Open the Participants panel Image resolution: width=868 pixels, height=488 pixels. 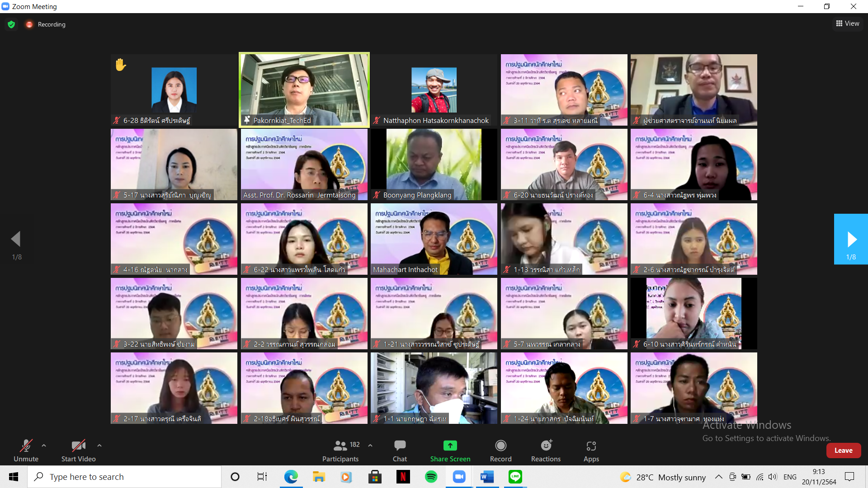pyautogui.click(x=340, y=450)
